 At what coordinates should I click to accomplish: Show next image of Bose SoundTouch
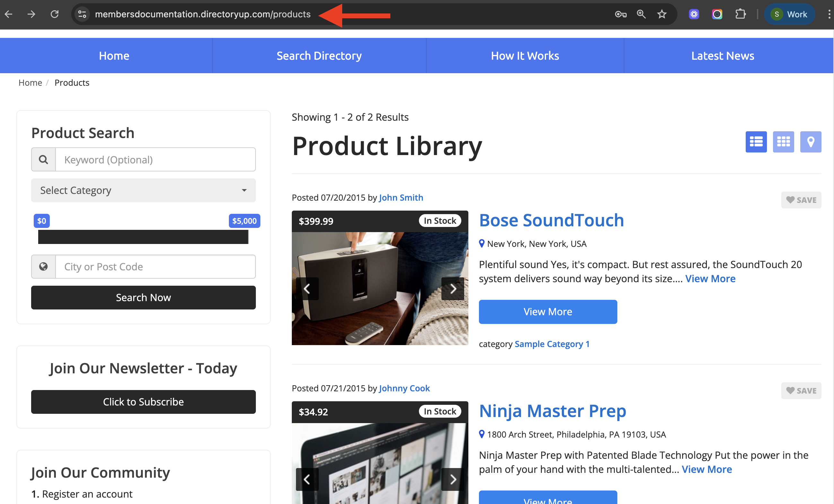(x=453, y=289)
